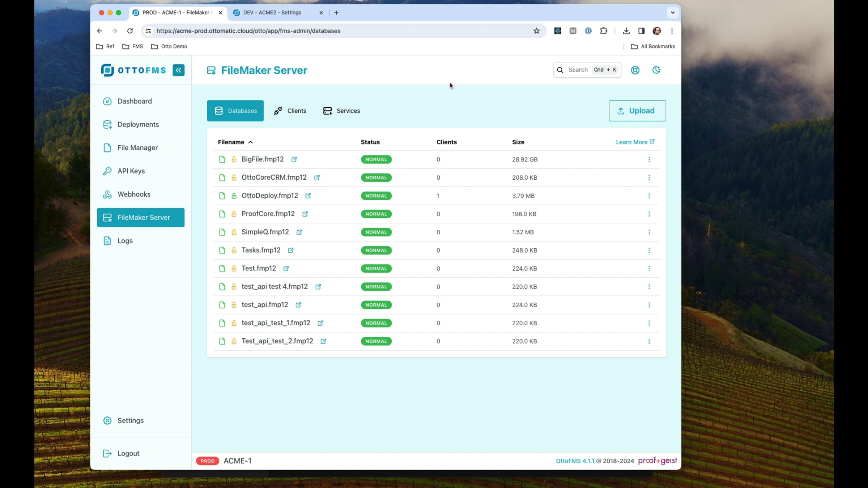Viewport: 868px width, 488px height.
Task: Open the three-dot menu for Tasks.fmp12
Action: 649,250
